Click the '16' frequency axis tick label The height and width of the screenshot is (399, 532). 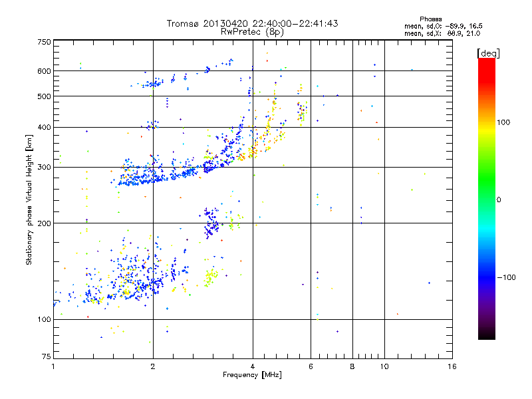(452, 366)
